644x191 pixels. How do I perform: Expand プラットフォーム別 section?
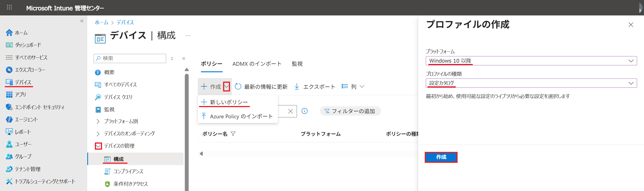[98, 121]
